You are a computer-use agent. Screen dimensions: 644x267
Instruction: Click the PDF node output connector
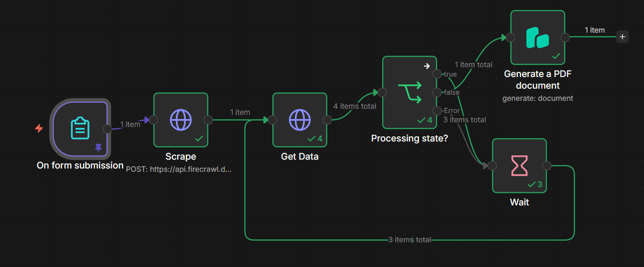pos(565,37)
